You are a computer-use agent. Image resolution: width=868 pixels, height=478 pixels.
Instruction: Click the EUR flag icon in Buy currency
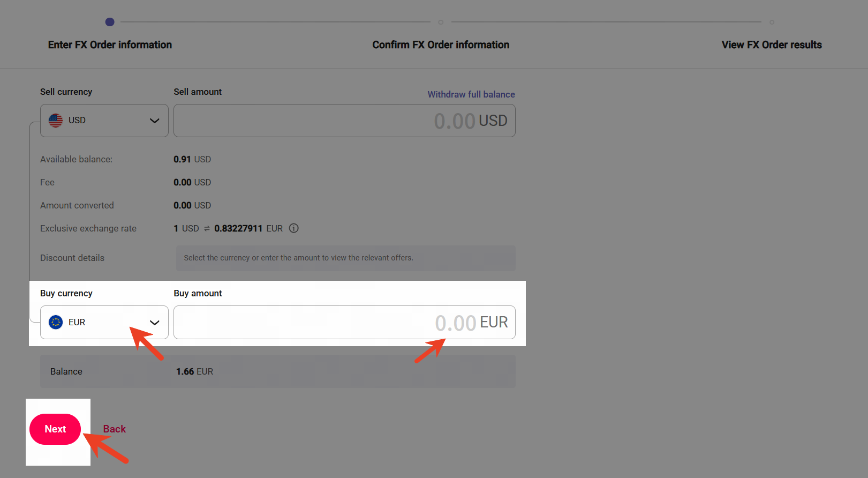[56, 322]
